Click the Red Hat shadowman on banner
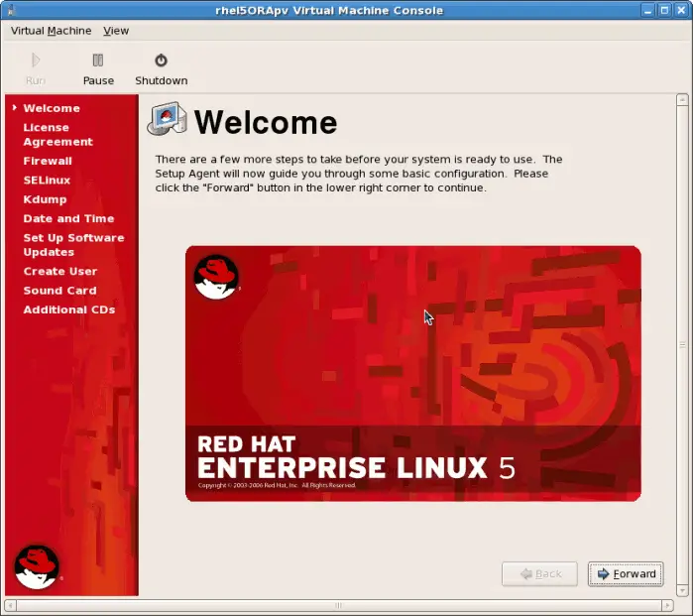 (x=216, y=277)
